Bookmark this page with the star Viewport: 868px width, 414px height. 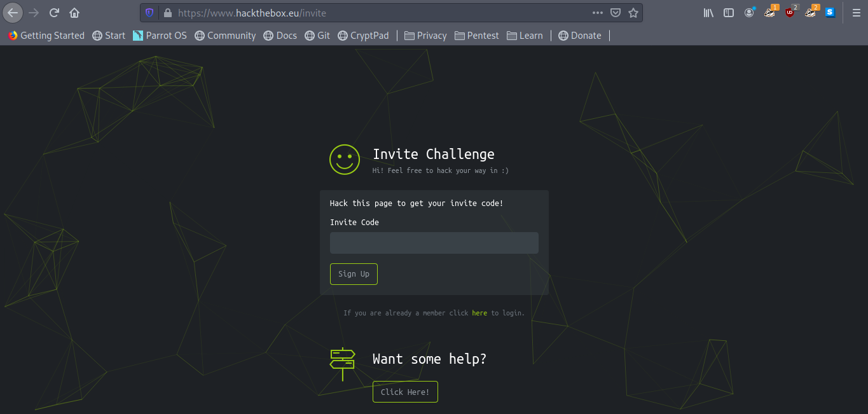coord(633,13)
